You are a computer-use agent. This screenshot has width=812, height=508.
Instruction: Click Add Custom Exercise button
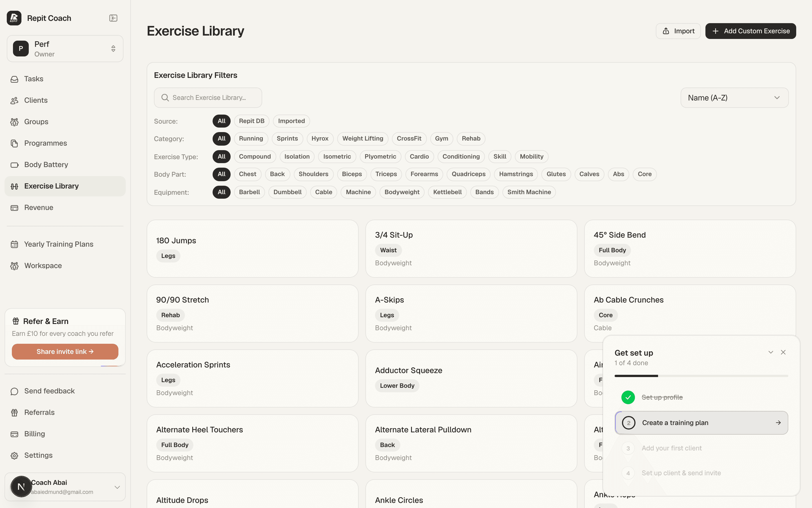pyautogui.click(x=751, y=31)
